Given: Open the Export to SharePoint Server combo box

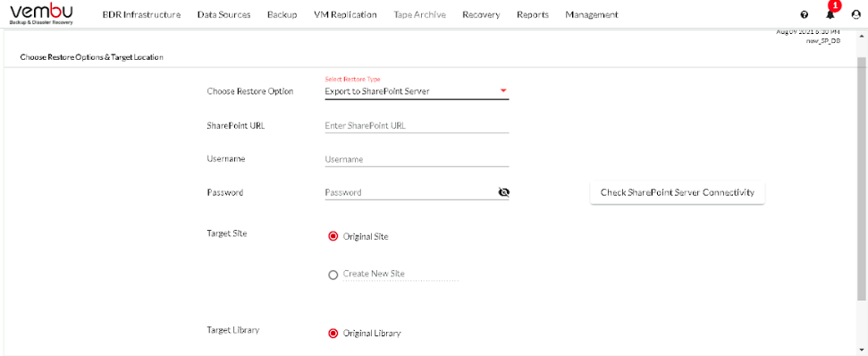Looking at the screenshot, I should 417,91.
